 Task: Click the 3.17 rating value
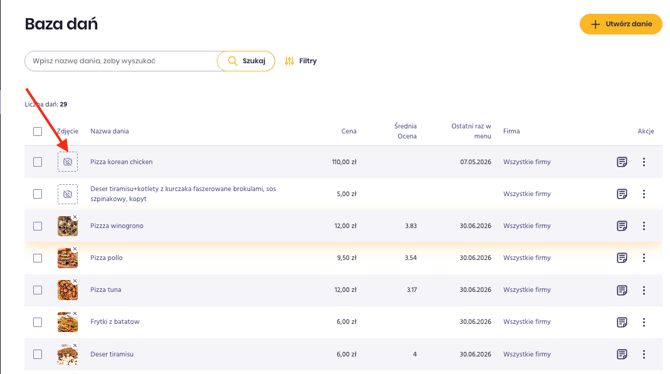point(412,290)
